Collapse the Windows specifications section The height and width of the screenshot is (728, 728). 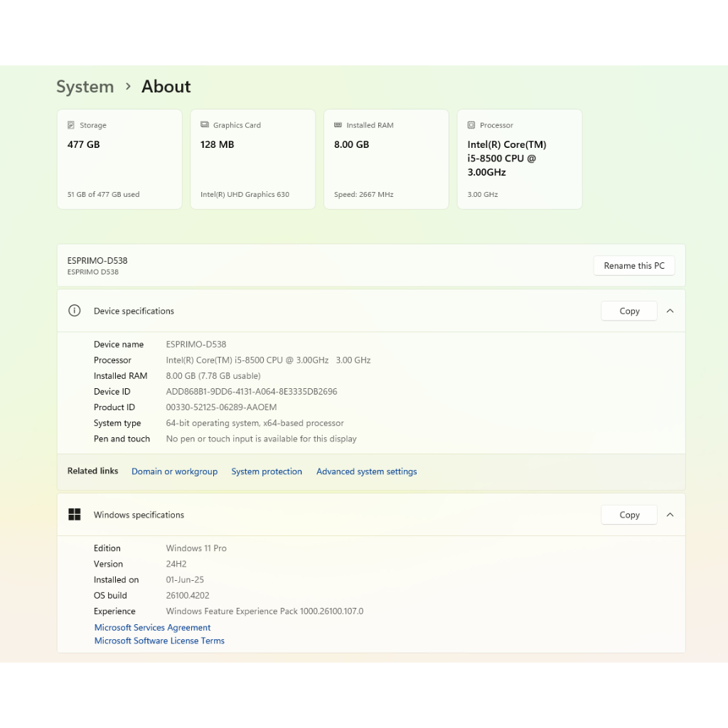point(670,515)
